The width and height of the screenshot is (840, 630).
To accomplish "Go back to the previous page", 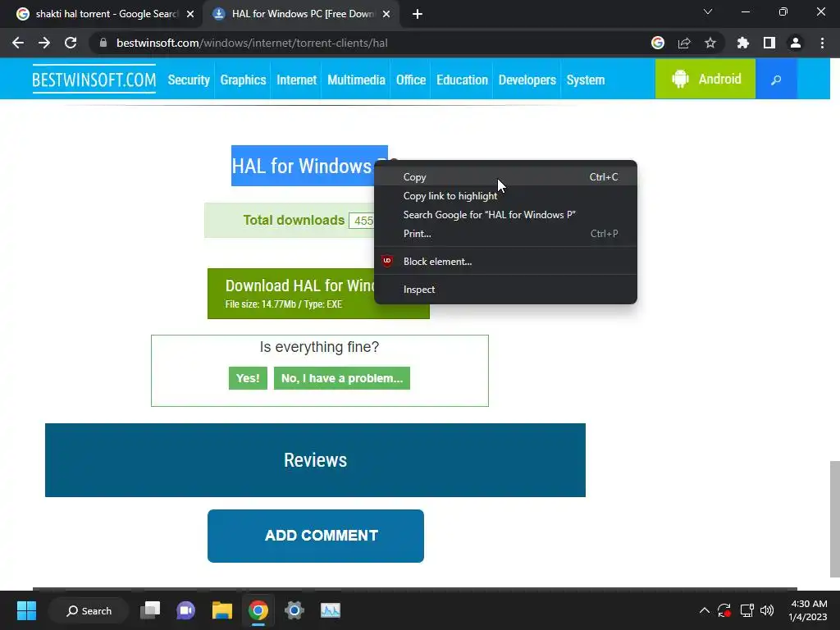I will pos(18,43).
